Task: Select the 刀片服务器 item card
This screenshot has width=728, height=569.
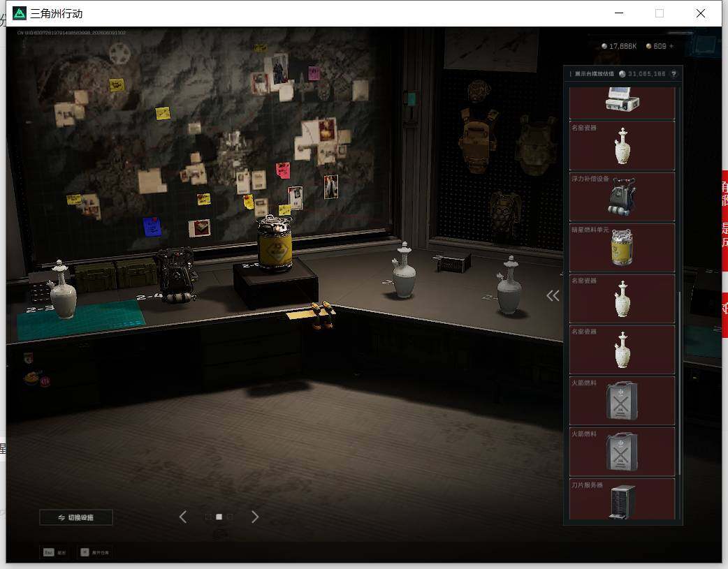Action: (x=622, y=499)
